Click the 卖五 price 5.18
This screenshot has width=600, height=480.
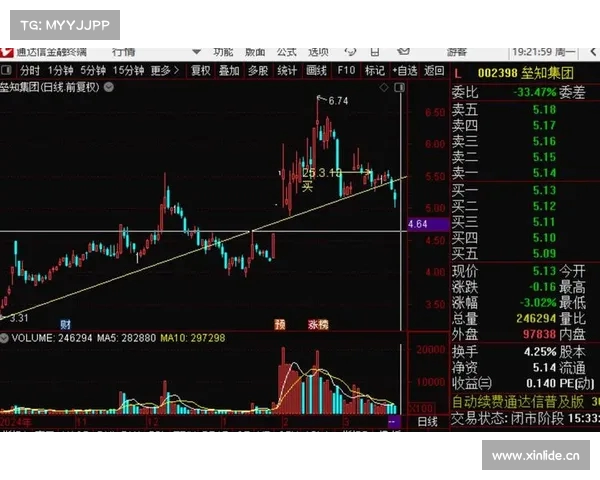click(x=544, y=110)
